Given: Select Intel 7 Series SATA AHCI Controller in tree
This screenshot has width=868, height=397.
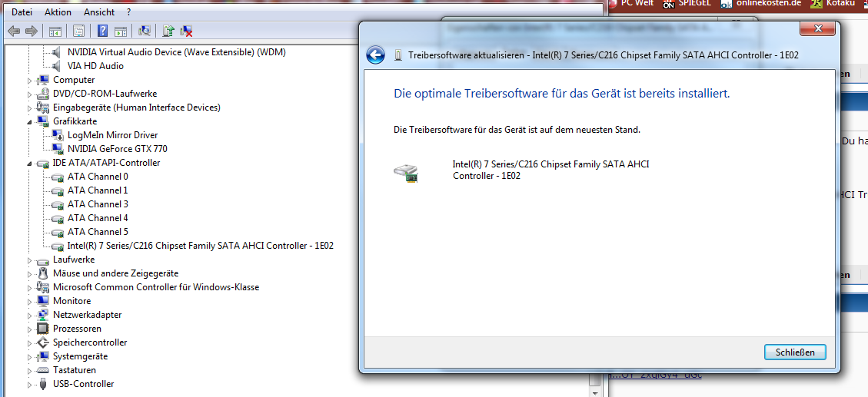Looking at the screenshot, I should 201,246.
